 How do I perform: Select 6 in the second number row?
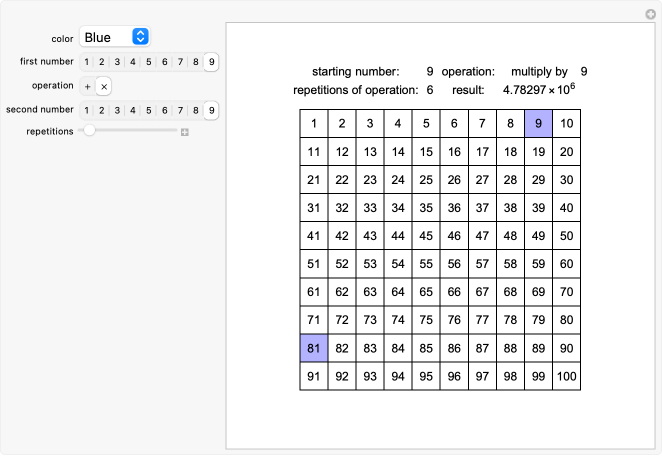(x=165, y=111)
